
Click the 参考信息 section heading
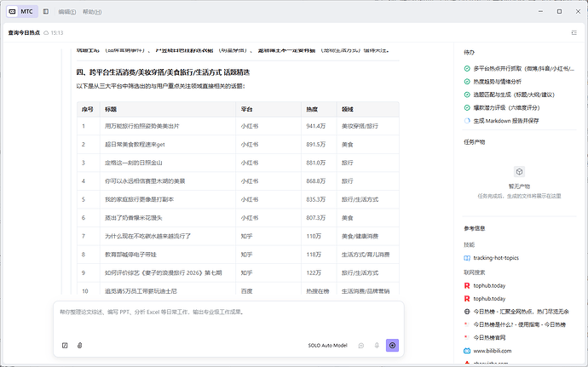point(474,228)
